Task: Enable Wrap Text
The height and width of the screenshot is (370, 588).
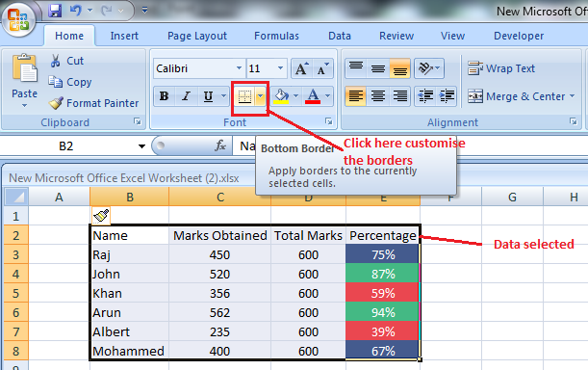Action: pos(501,68)
